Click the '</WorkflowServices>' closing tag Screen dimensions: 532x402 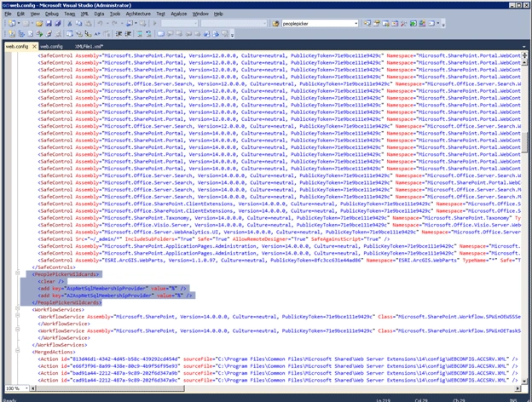pyautogui.click(x=60, y=345)
